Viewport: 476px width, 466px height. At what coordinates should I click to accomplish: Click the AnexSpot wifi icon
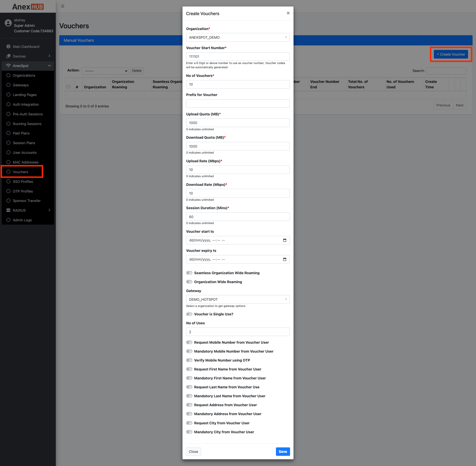(x=8, y=66)
